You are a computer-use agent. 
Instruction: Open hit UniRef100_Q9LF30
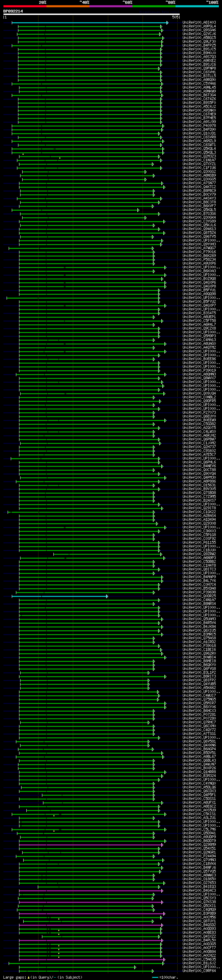click(x=199, y=41)
